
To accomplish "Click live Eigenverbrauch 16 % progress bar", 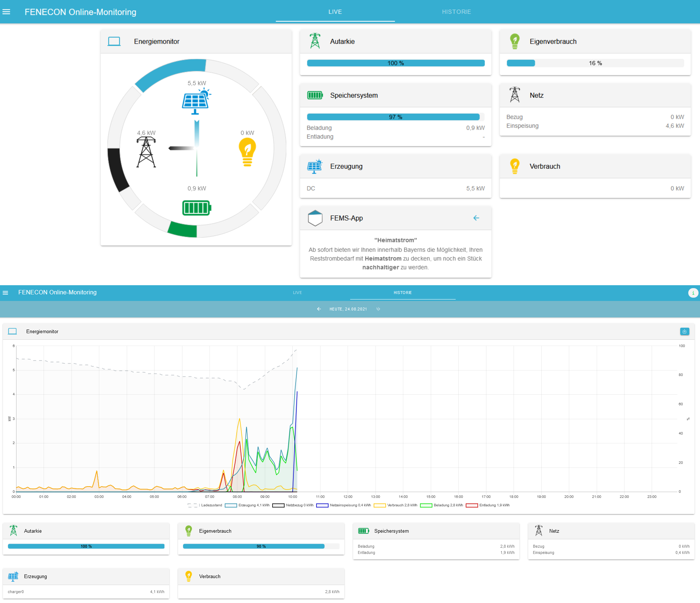I will tap(595, 63).
